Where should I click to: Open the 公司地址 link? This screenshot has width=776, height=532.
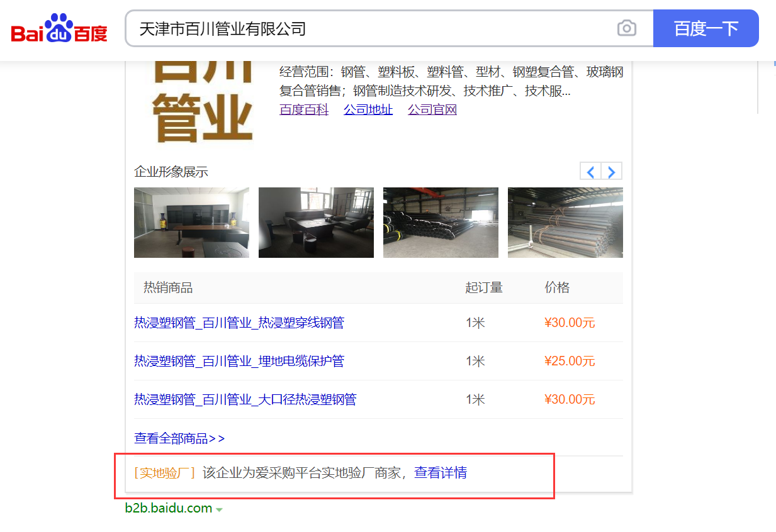368,109
